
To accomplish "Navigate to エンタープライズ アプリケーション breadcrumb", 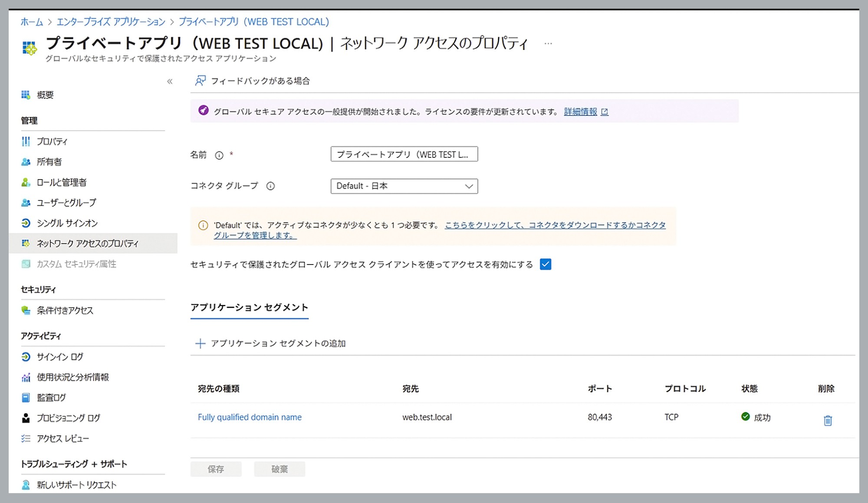I will (111, 22).
